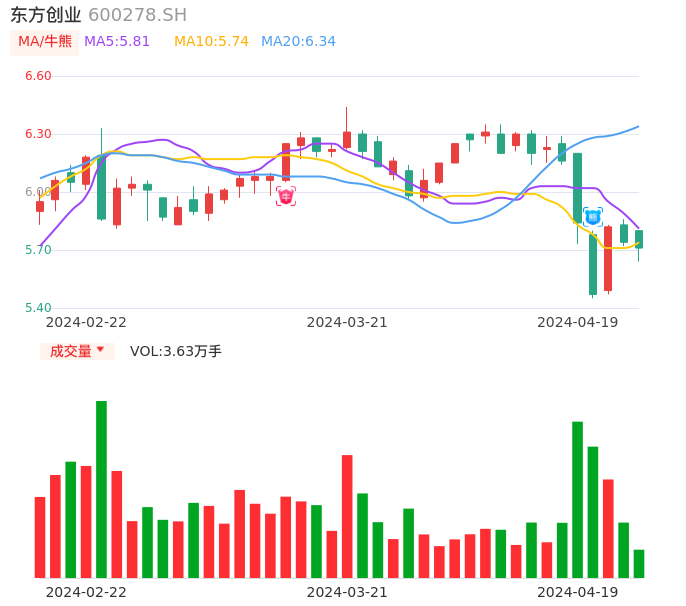
Task: Click the 5.70 price axis label
Action: (x=38, y=250)
